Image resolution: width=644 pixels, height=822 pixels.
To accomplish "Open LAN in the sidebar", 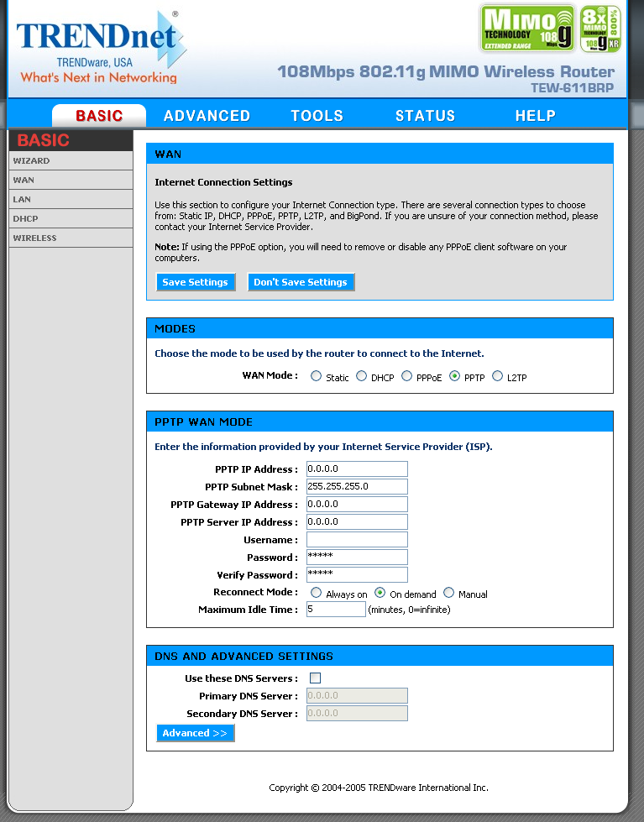I will 71,199.
